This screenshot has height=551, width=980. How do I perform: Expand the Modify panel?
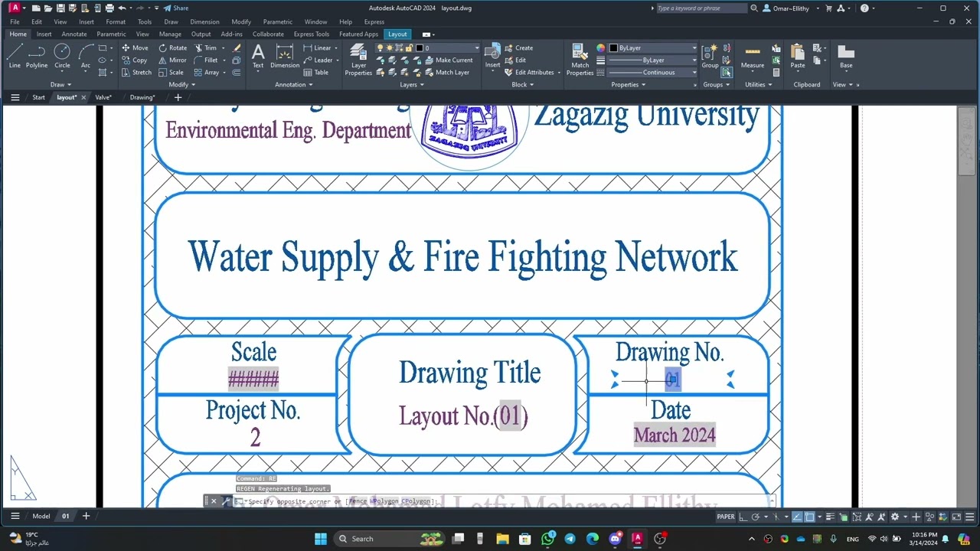tap(181, 84)
